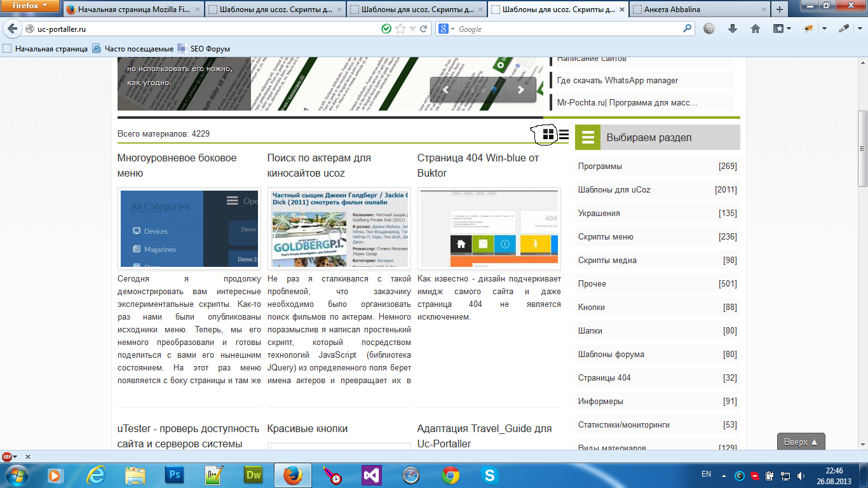Launch Photoshop from the taskbar
868x488 pixels.
[173, 475]
